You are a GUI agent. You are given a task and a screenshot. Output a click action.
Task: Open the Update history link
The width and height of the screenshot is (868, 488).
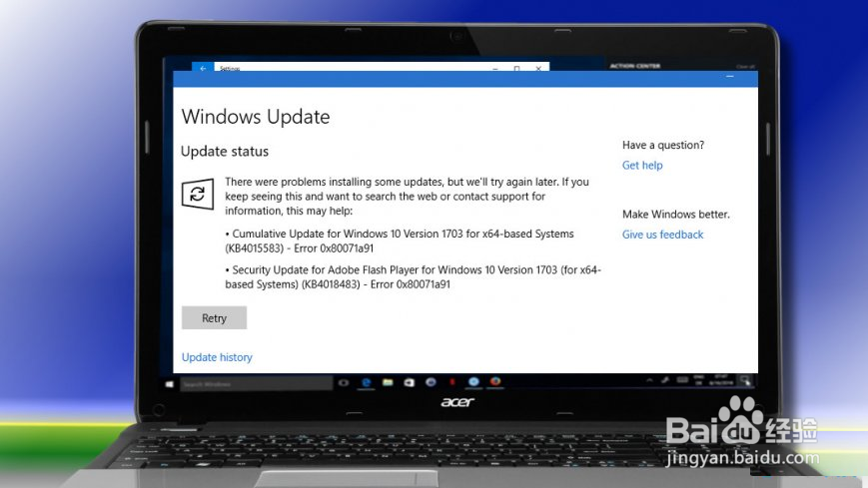(x=217, y=357)
